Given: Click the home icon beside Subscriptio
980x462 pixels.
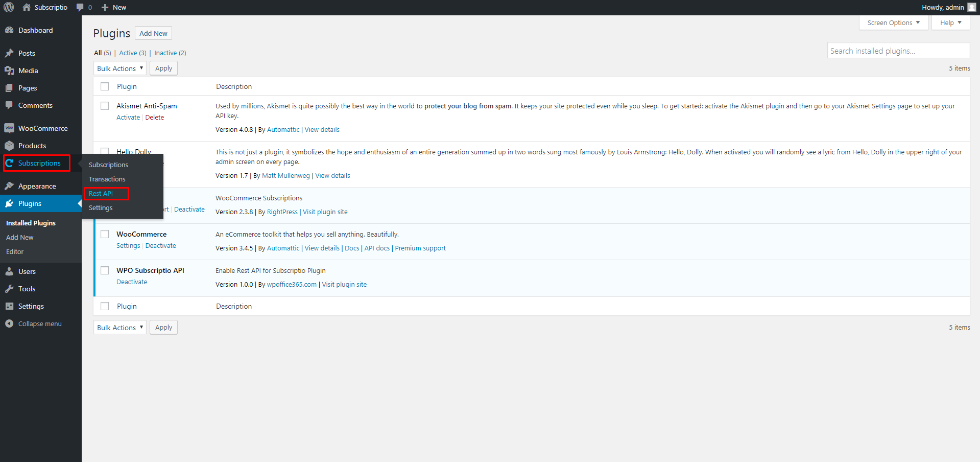Looking at the screenshot, I should 27,7.
